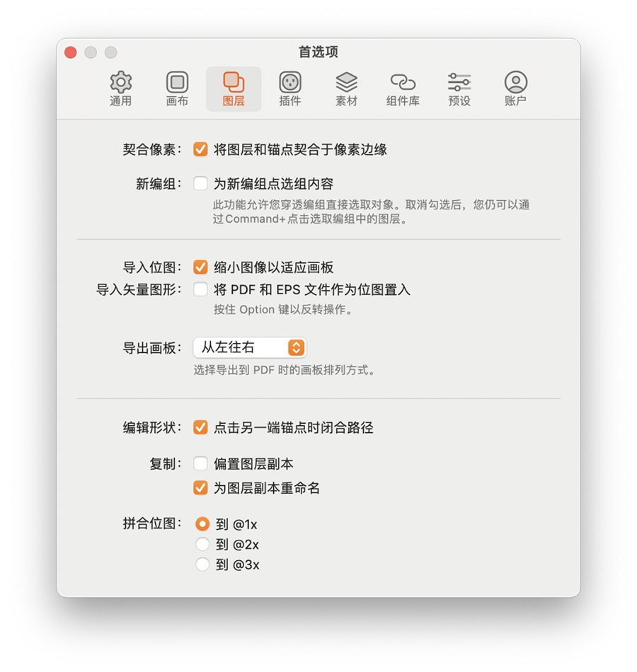Open the 素材 assets icon
This screenshot has width=637, height=672.
[x=346, y=88]
